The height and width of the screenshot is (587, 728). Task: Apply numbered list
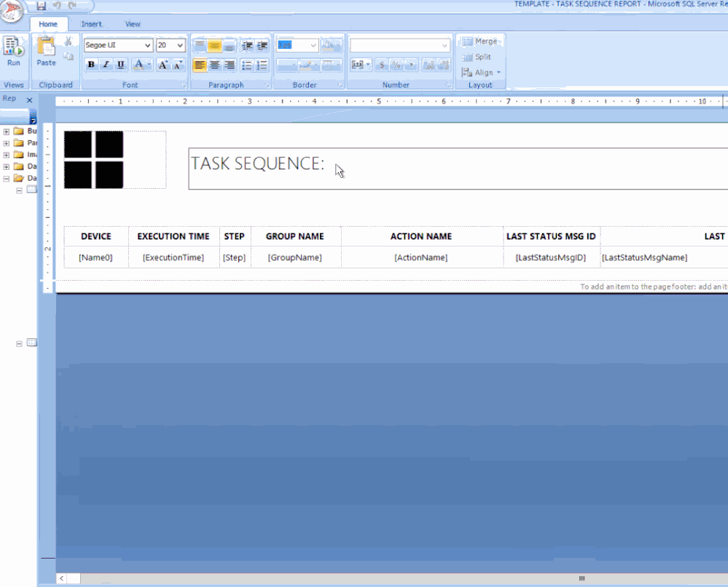[262, 65]
